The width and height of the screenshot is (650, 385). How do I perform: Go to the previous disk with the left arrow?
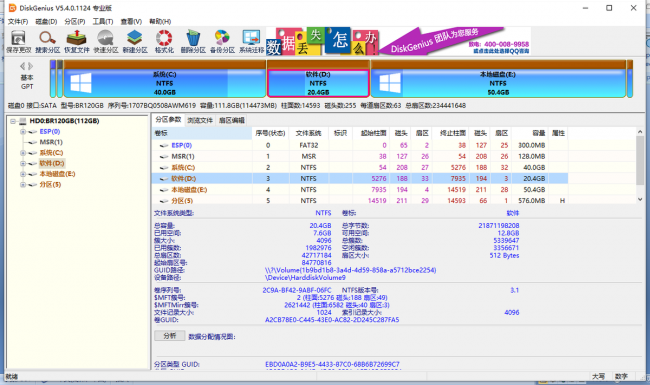[23, 66]
